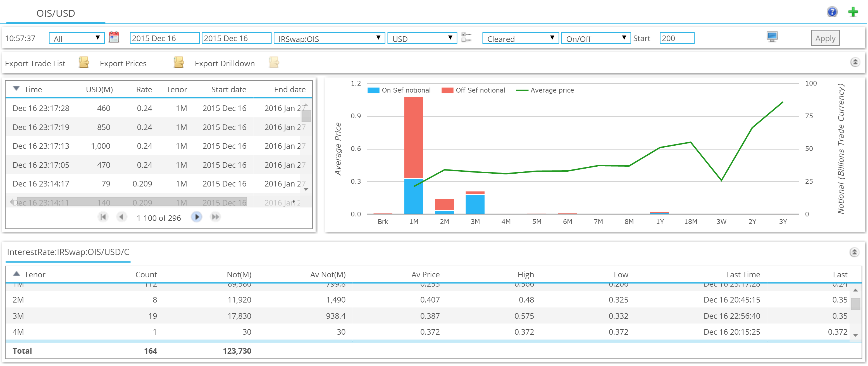
Task: Toggle Average price legend line
Action: pos(545,90)
